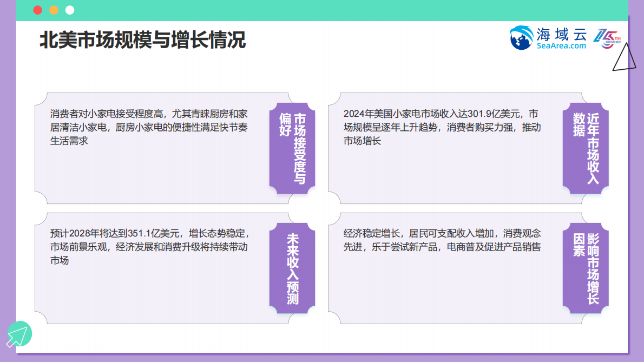This screenshot has height=362, width=644.
Task: Open the SeaArea.com link
Action: click(560, 46)
